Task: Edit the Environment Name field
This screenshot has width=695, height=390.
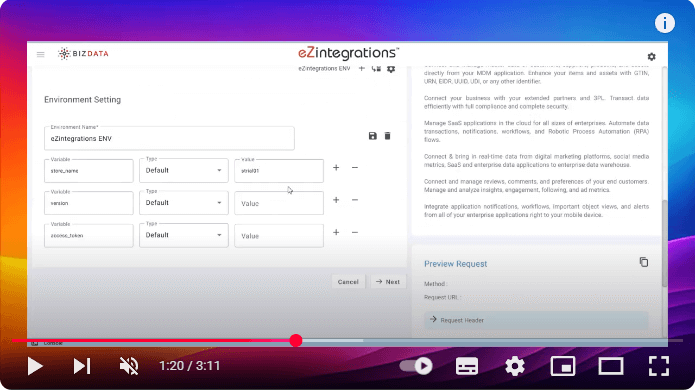Action: coord(169,138)
